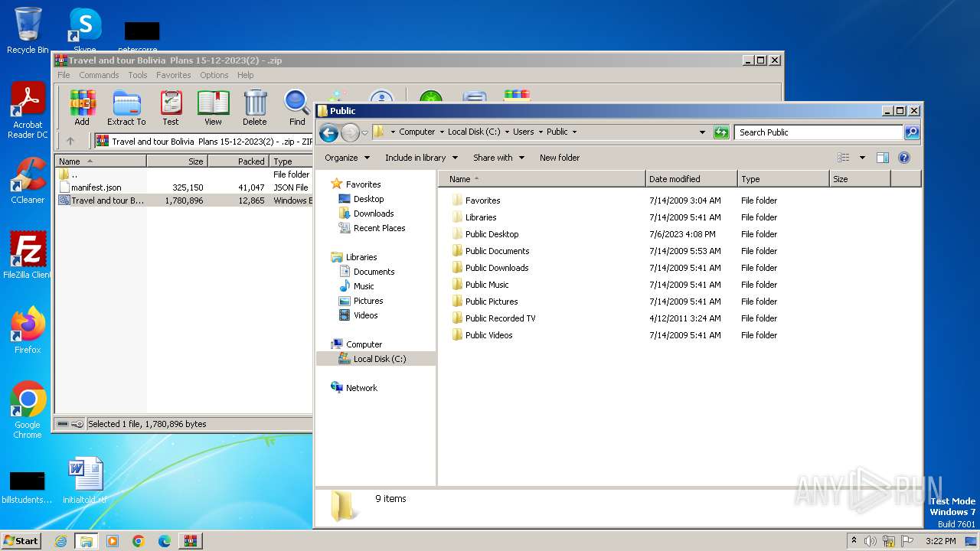Click the Add icon in WinRAR toolbar
Screen dimensions: 980x551
(x=82, y=107)
